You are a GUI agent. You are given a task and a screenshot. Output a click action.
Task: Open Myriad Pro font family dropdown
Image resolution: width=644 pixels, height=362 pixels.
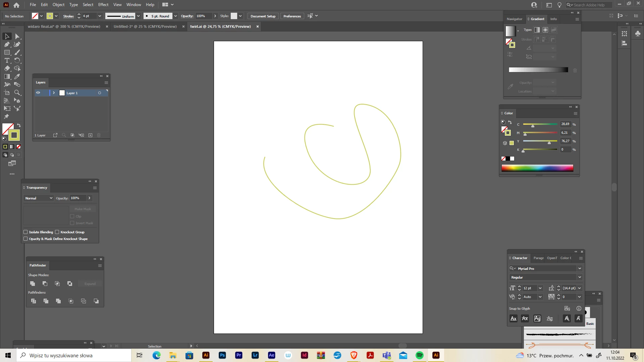(579, 268)
